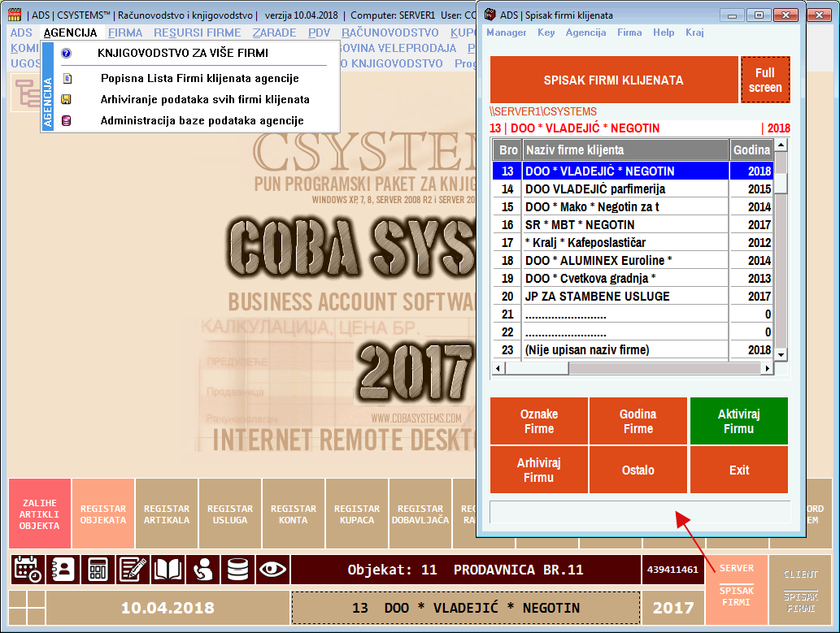Click the floppy disk icon of Arhiviranje

coord(67,99)
